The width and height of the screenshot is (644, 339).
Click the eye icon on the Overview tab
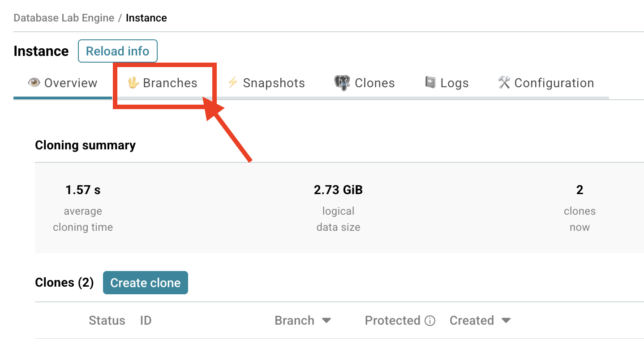[34, 83]
